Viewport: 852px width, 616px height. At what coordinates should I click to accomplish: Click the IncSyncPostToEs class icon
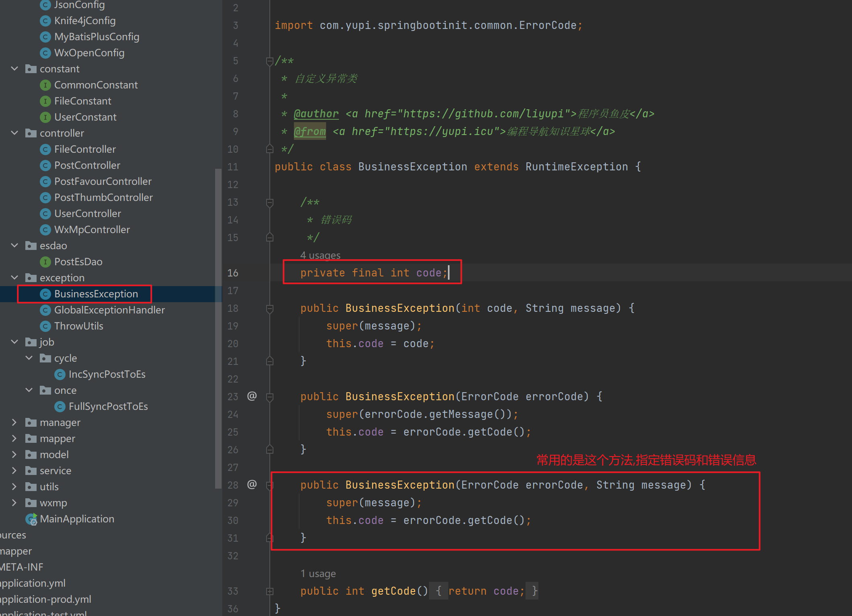click(x=60, y=375)
